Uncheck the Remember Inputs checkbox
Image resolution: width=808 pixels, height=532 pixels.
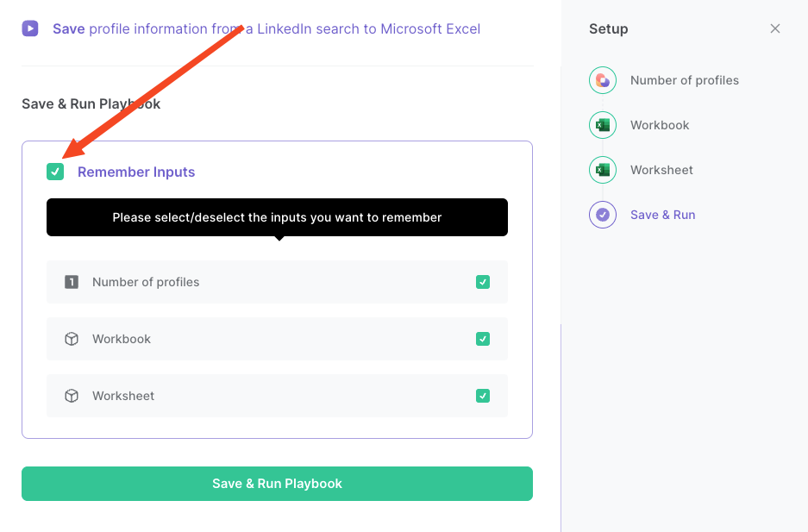tap(55, 172)
